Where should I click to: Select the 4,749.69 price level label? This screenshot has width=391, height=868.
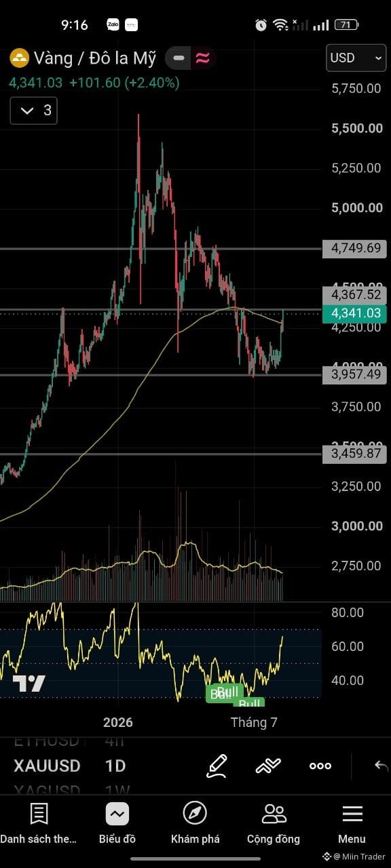[356, 248]
